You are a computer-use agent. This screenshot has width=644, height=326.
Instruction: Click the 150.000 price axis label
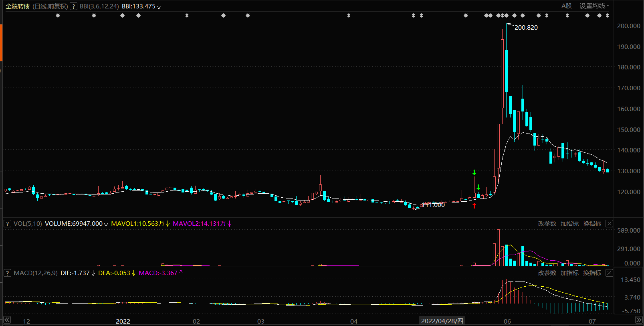[629, 130]
